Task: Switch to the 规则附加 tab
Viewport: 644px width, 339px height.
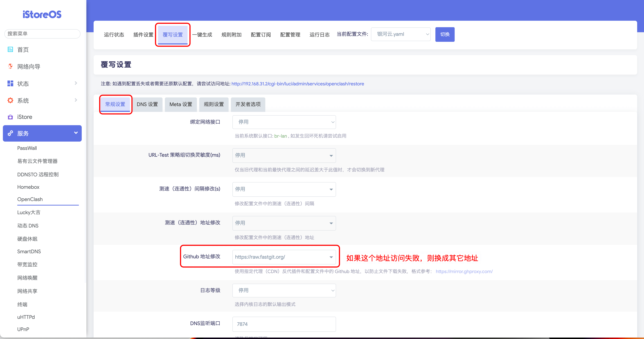Action: tap(231, 35)
